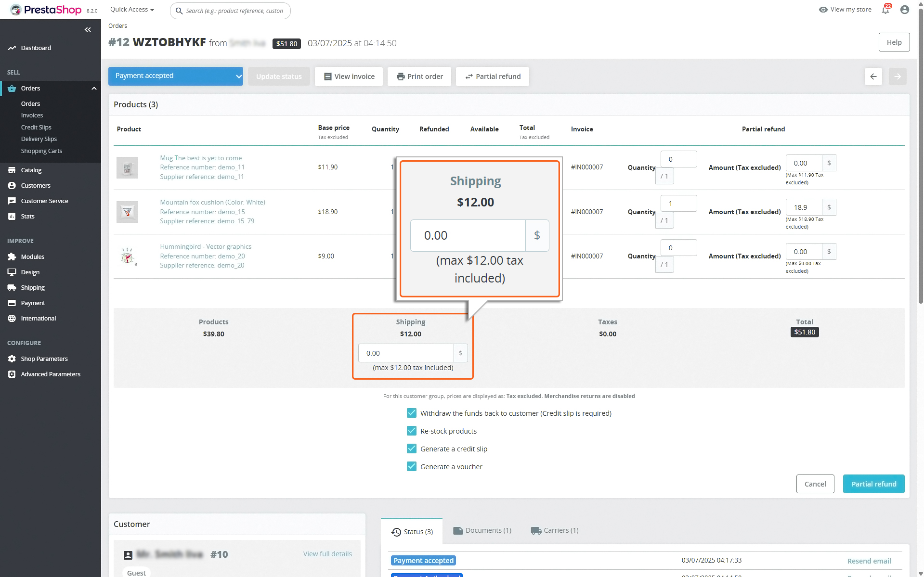This screenshot has width=924, height=577.
Task: Click the Mountain fox cushion refund amount field
Action: pos(804,207)
